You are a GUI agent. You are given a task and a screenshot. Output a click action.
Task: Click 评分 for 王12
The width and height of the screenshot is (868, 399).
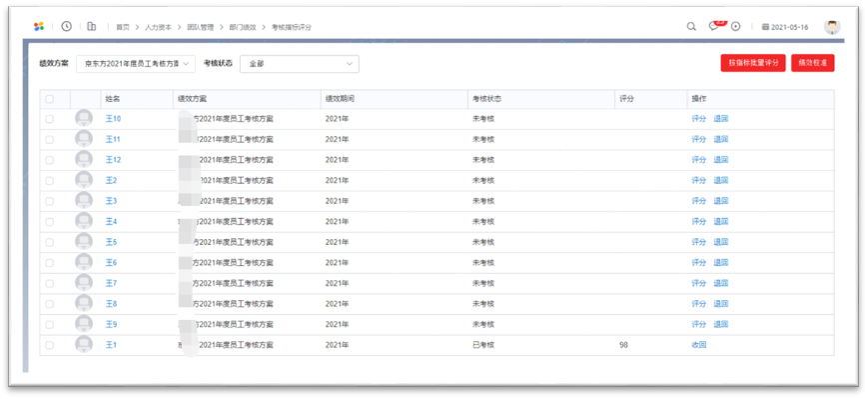(x=699, y=160)
